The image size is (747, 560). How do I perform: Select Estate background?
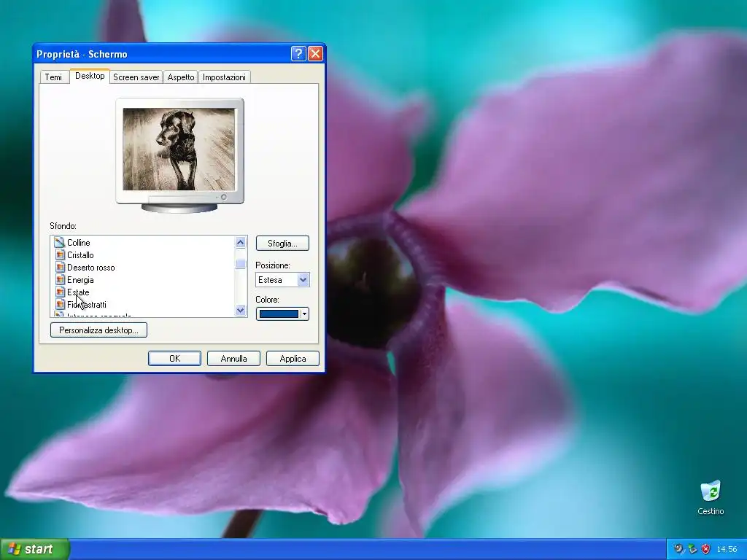[x=78, y=292]
